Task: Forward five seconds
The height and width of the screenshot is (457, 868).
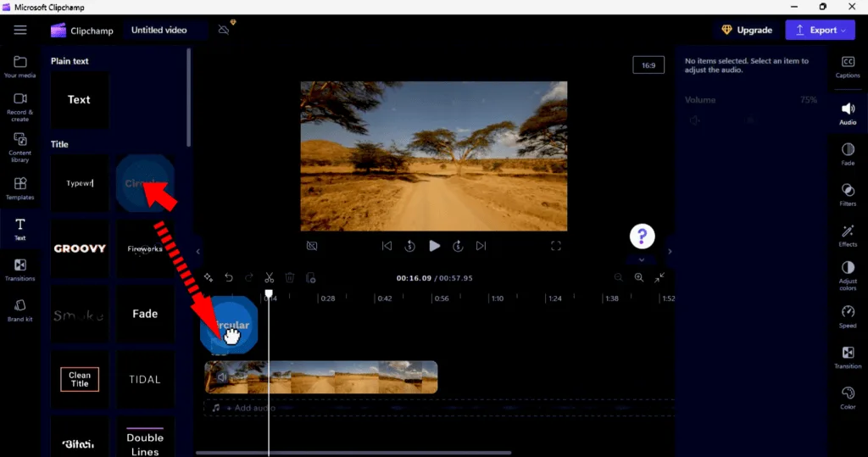Action: [x=458, y=246]
